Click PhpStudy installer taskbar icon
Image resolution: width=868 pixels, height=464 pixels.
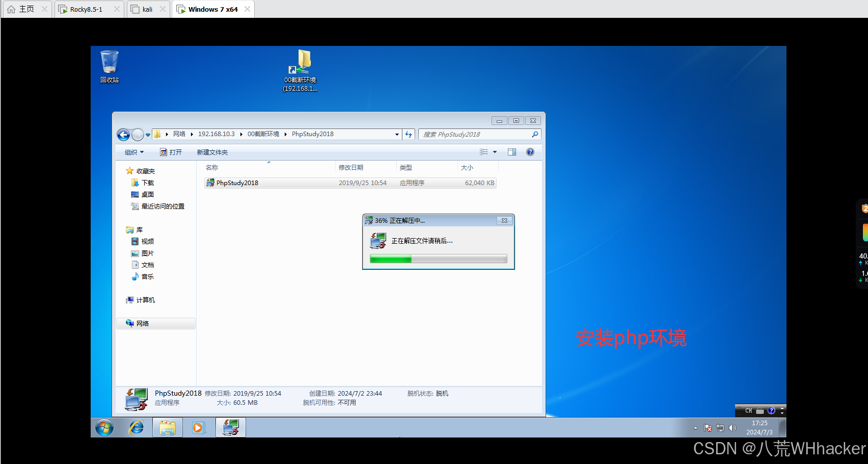point(231,427)
